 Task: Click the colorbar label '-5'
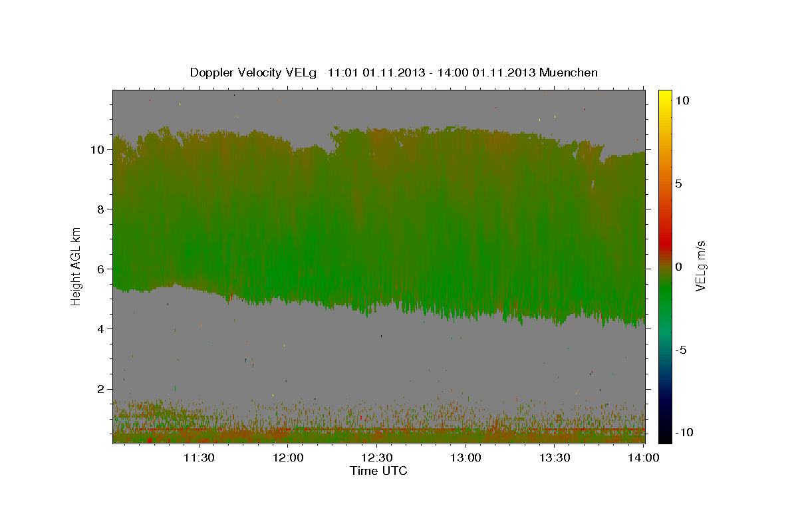click(x=682, y=350)
